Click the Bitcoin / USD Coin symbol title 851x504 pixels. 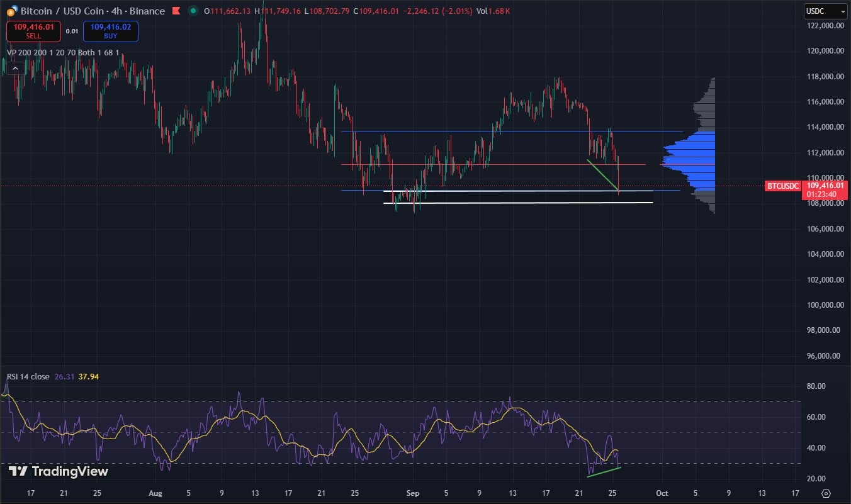click(93, 11)
